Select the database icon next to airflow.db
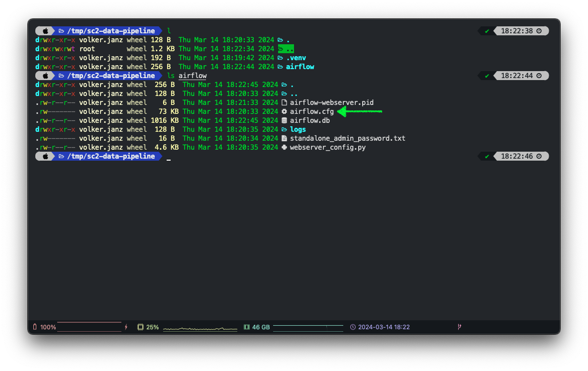Image resolution: width=588 pixels, height=371 pixels. (x=284, y=120)
